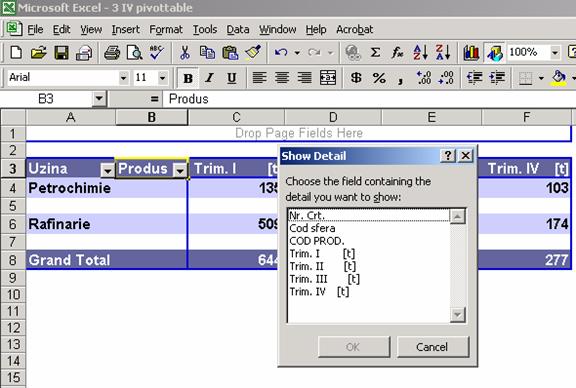
Task: Click Increase Indent icon
Action: [497, 78]
